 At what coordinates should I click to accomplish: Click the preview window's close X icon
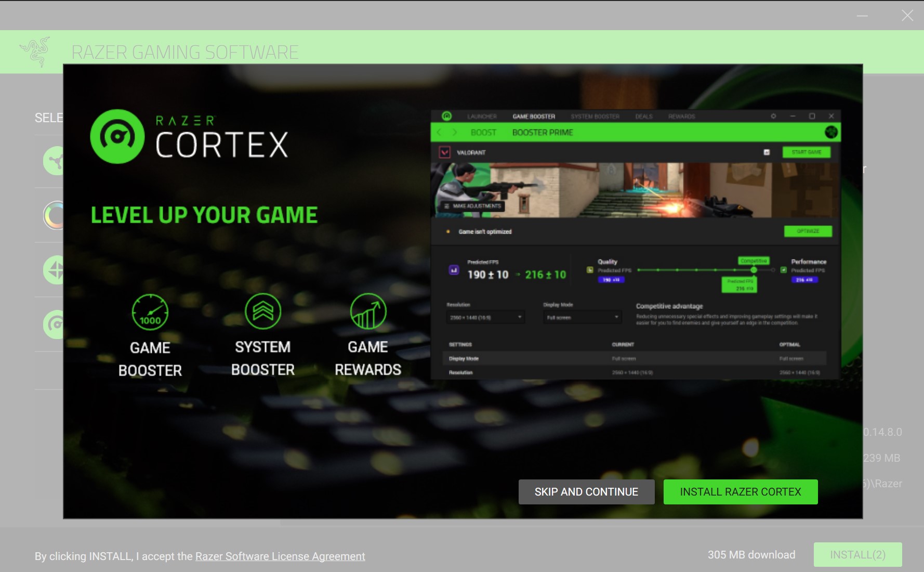click(831, 116)
